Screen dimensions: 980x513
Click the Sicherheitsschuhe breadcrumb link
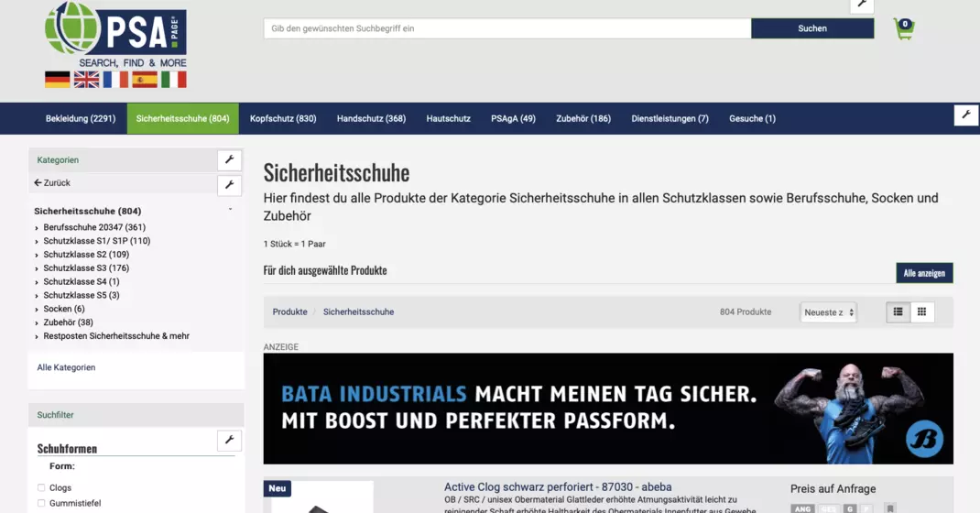(x=358, y=311)
